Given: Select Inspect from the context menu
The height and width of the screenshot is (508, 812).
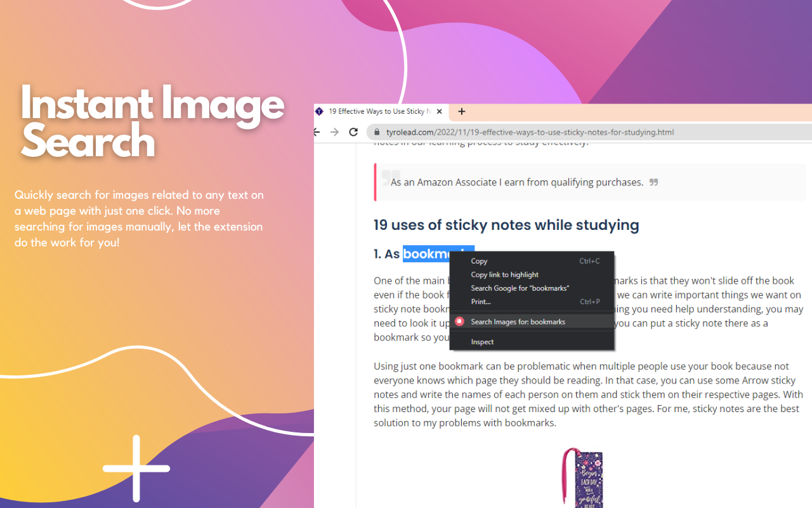Looking at the screenshot, I should pyautogui.click(x=482, y=342).
